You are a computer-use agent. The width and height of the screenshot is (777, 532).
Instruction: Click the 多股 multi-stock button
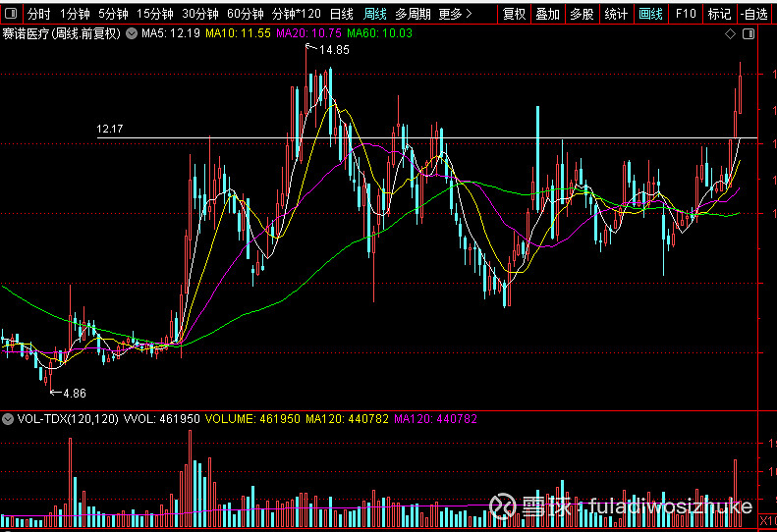[582, 14]
